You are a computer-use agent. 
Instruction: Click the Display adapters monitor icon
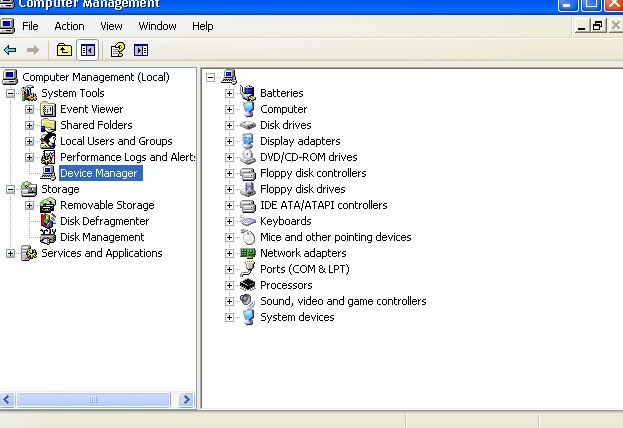point(248,141)
